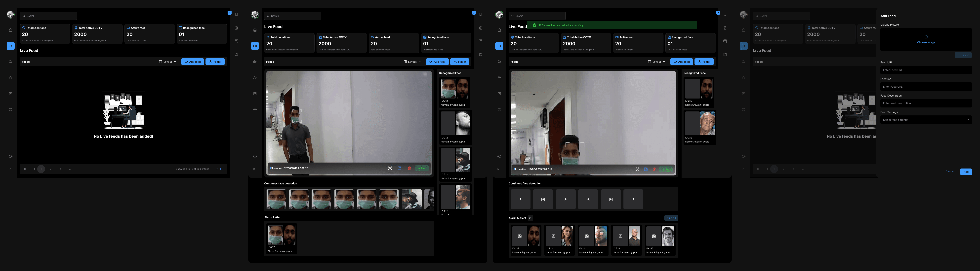Click trash icon on standing man's feed
The width and height of the screenshot is (980, 271).
(x=409, y=168)
